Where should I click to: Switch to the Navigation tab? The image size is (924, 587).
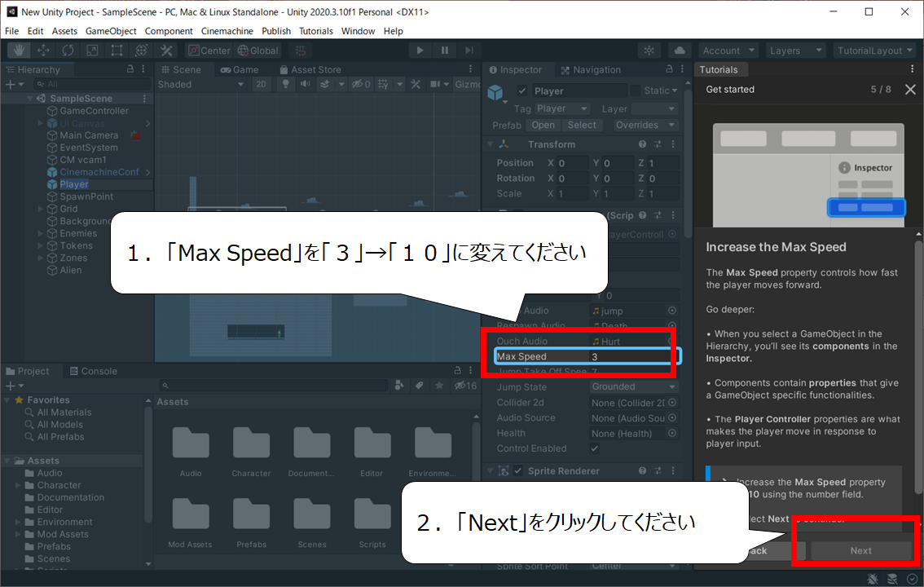click(x=591, y=69)
